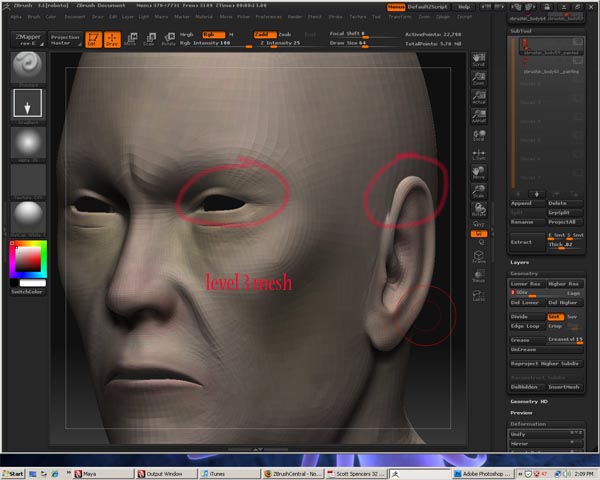
Task: Toggle the Rgb paint mode
Action: coord(213,34)
